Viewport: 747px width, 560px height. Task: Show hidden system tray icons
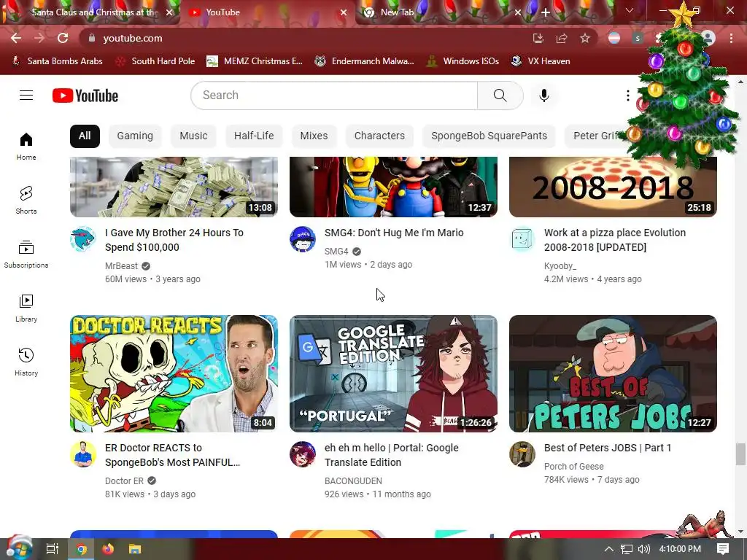pos(609,549)
